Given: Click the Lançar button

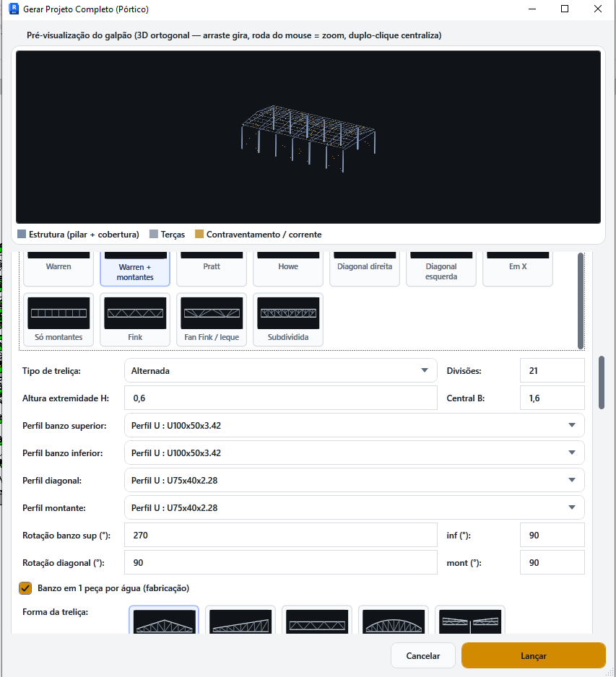Looking at the screenshot, I should [534, 655].
